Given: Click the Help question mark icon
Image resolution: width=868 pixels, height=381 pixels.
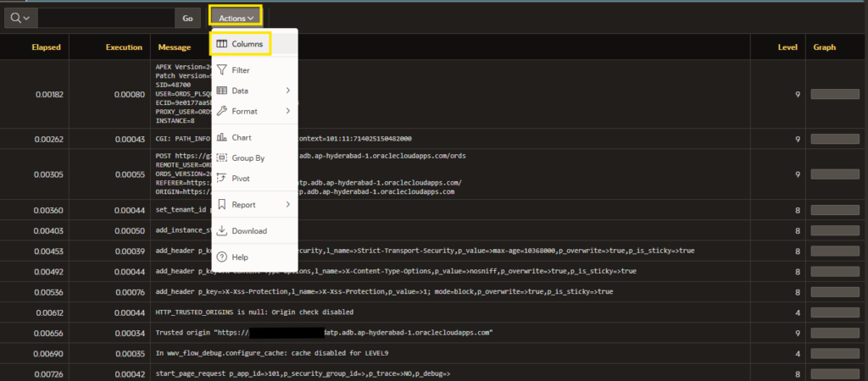Looking at the screenshot, I should point(221,257).
